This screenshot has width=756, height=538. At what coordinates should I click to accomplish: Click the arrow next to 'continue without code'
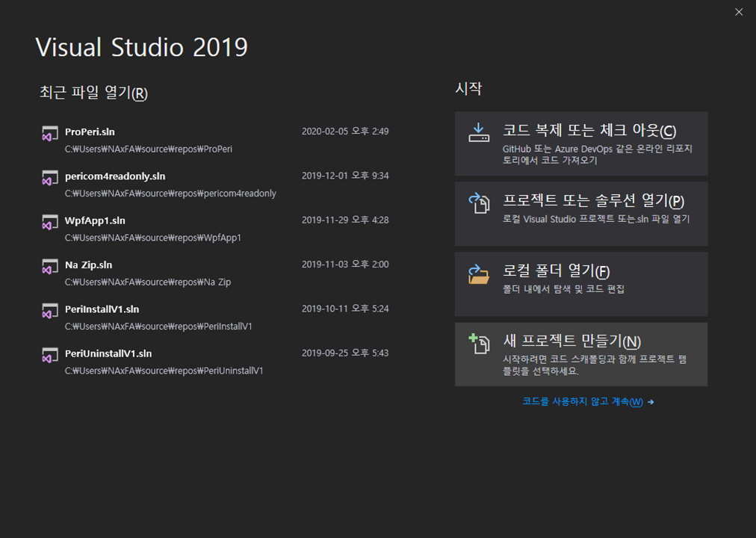coord(651,402)
